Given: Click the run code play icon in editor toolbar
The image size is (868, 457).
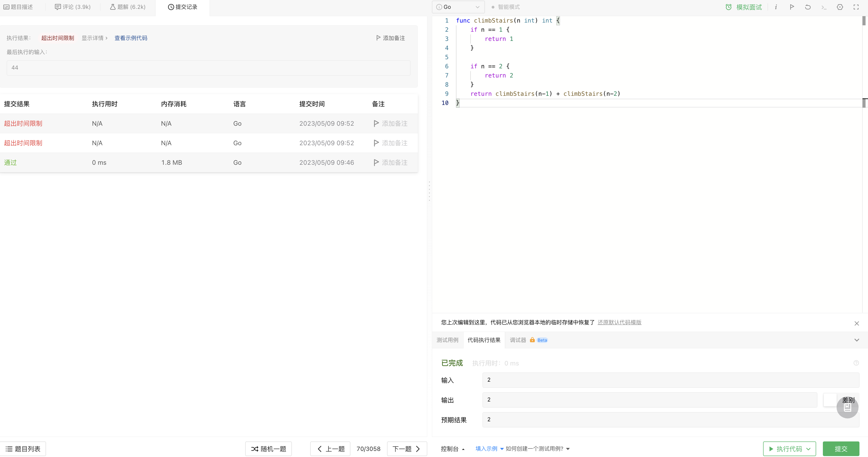Looking at the screenshot, I should pos(791,7).
